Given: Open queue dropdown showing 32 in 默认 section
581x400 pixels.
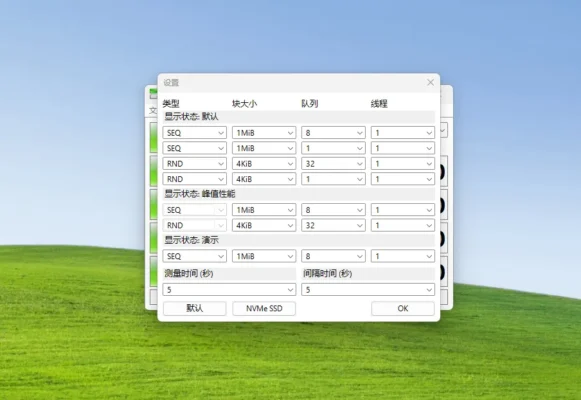Looking at the screenshot, I should coord(333,164).
